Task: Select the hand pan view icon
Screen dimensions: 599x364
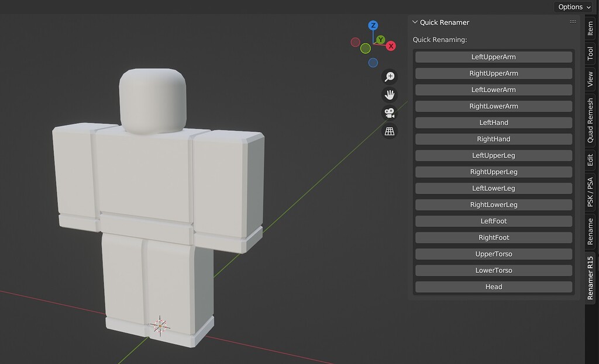Action: tap(390, 95)
